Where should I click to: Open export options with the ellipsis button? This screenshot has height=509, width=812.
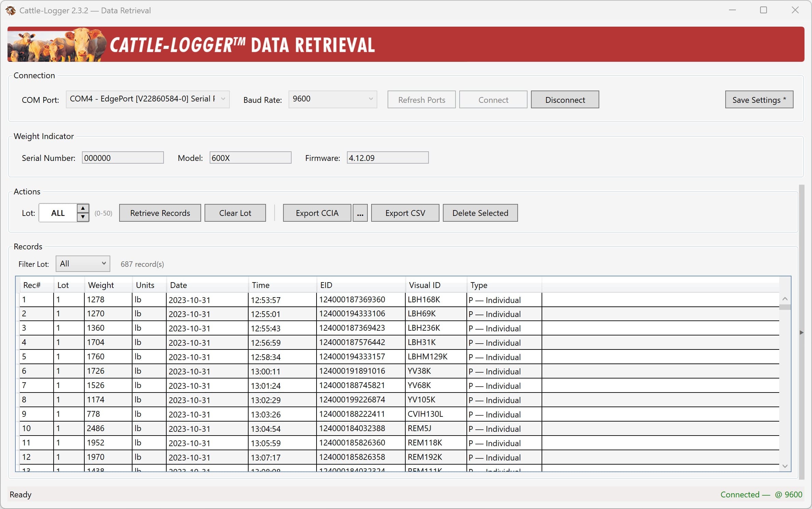[360, 213]
